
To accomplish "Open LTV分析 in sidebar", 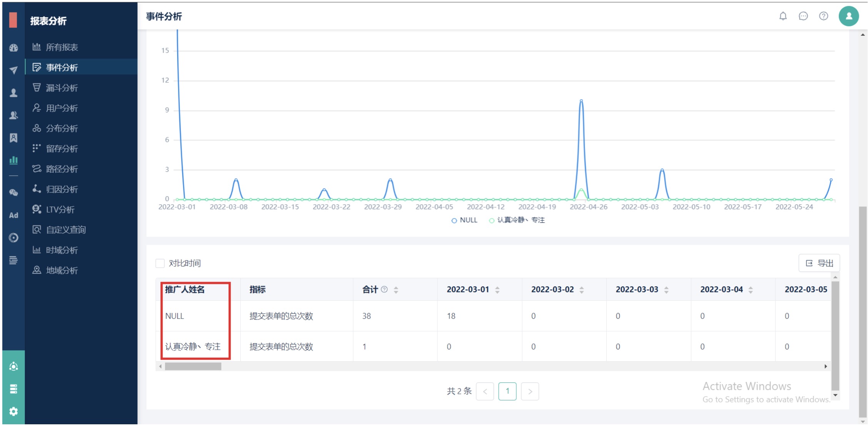I will tap(81, 209).
